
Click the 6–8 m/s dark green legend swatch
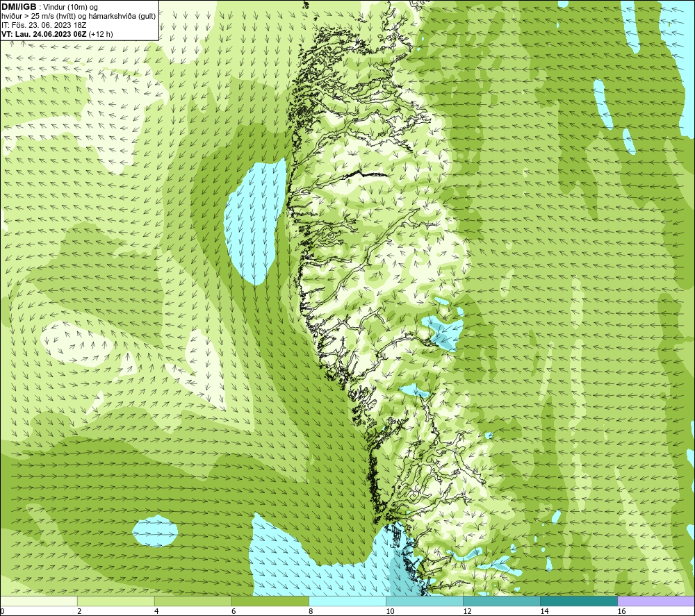pyautogui.click(x=270, y=601)
